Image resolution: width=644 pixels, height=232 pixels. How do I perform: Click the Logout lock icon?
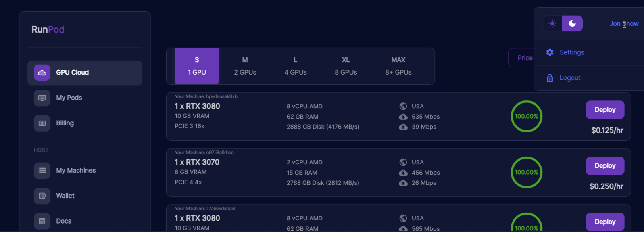(550, 78)
